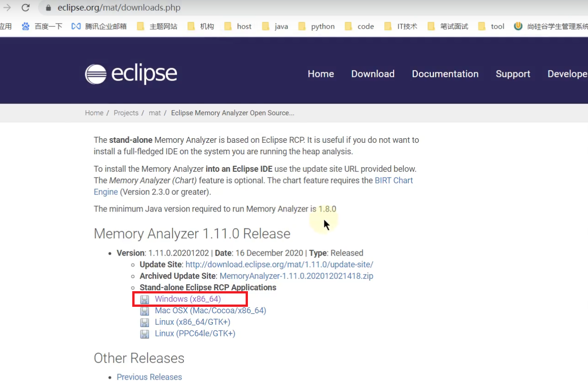Screen dimensions: 588x381
Task: Click the mat breadcrumb link
Action: click(x=155, y=113)
